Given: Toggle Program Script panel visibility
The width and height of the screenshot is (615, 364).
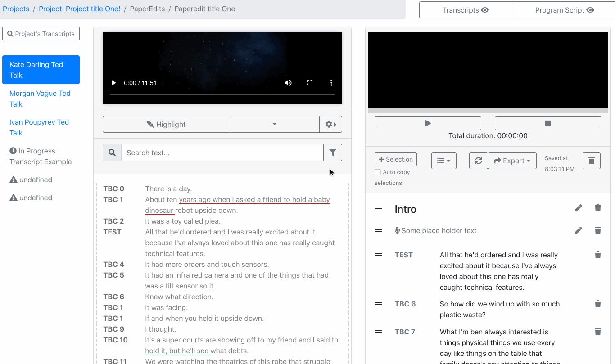Looking at the screenshot, I should click(x=564, y=10).
